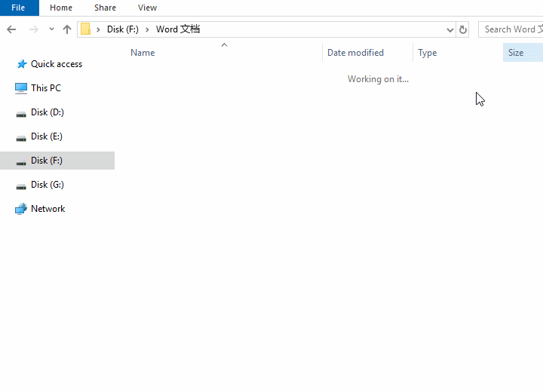This screenshot has height=392, width=543.
Task: Focus the Search Word box
Action: click(x=511, y=29)
